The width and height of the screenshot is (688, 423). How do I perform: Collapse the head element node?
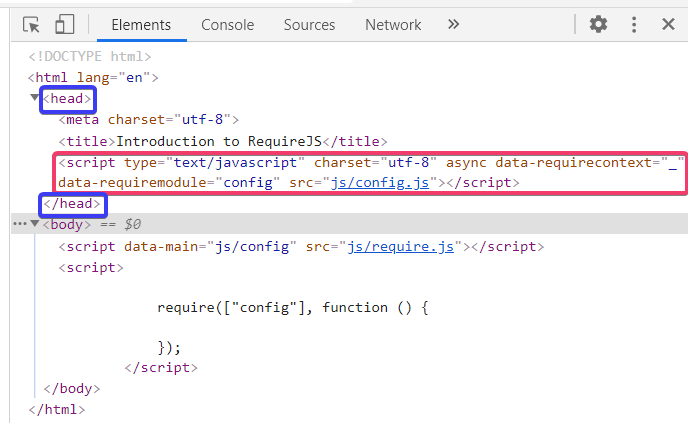[x=35, y=98]
